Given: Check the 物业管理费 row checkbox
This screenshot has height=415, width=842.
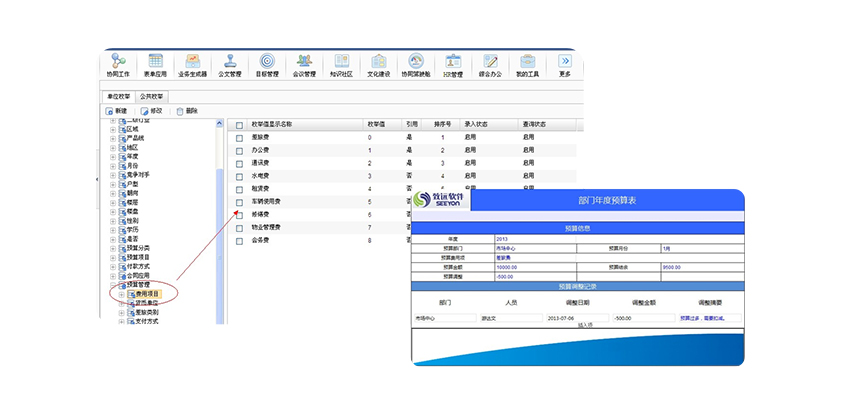Looking at the screenshot, I should coord(239,228).
